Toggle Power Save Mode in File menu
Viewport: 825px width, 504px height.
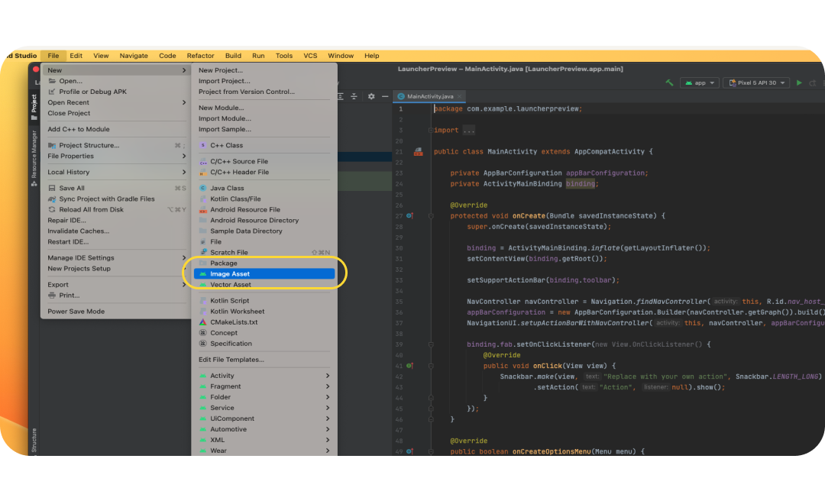(x=76, y=312)
